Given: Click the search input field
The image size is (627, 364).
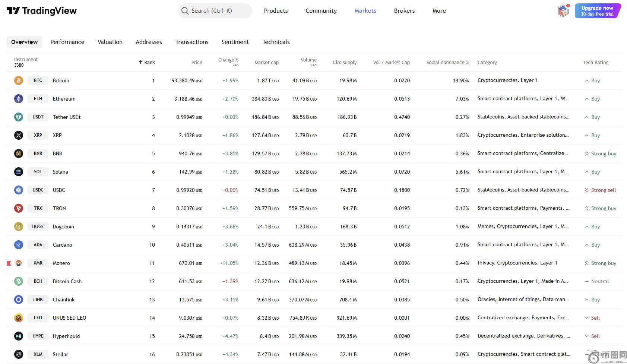Looking at the screenshot, I should (215, 11).
